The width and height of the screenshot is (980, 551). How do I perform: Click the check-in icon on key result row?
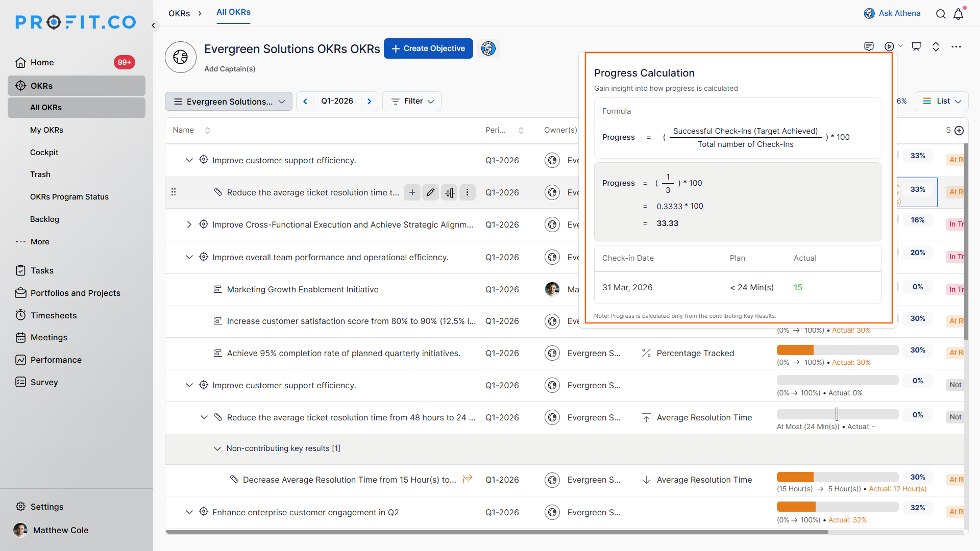click(x=449, y=192)
